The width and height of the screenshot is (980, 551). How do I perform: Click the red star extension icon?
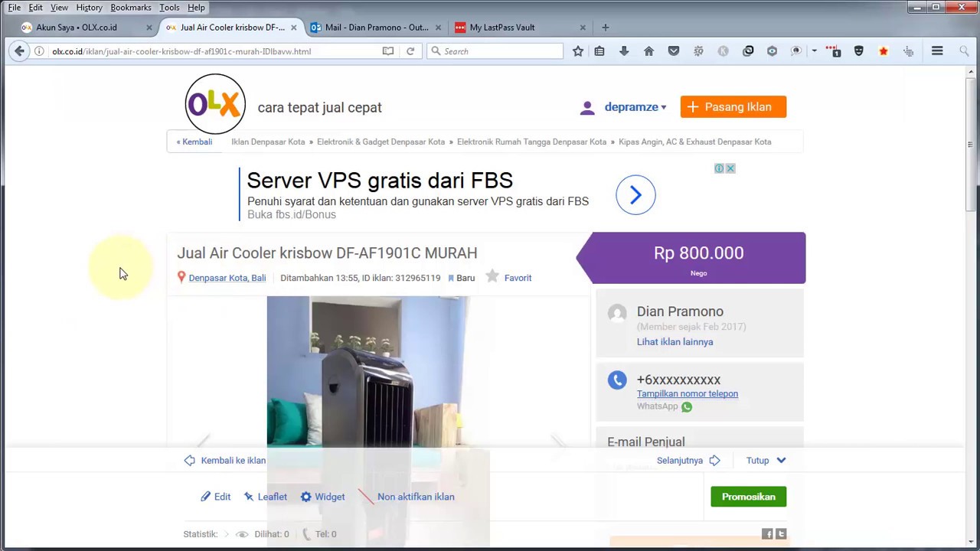[x=884, y=51]
